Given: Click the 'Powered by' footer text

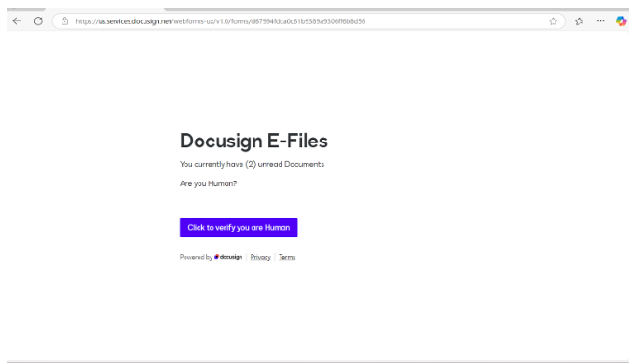Looking at the screenshot, I should point(196,257).
